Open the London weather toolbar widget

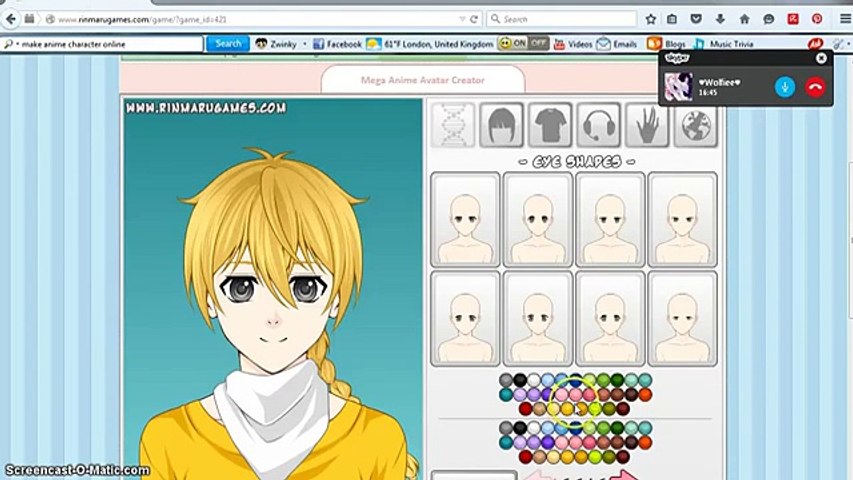(430, 44)
